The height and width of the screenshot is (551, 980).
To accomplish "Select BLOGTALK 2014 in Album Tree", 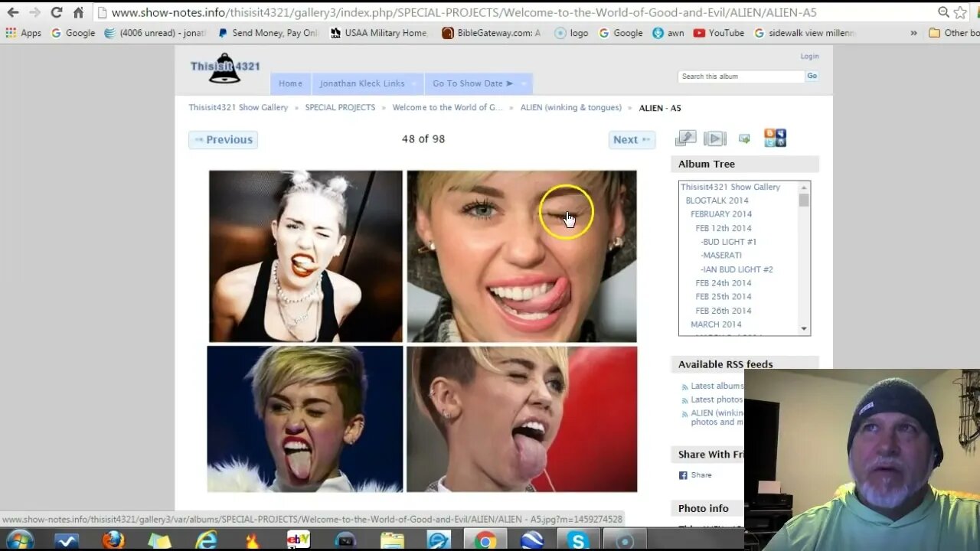I will click(717, 201).
